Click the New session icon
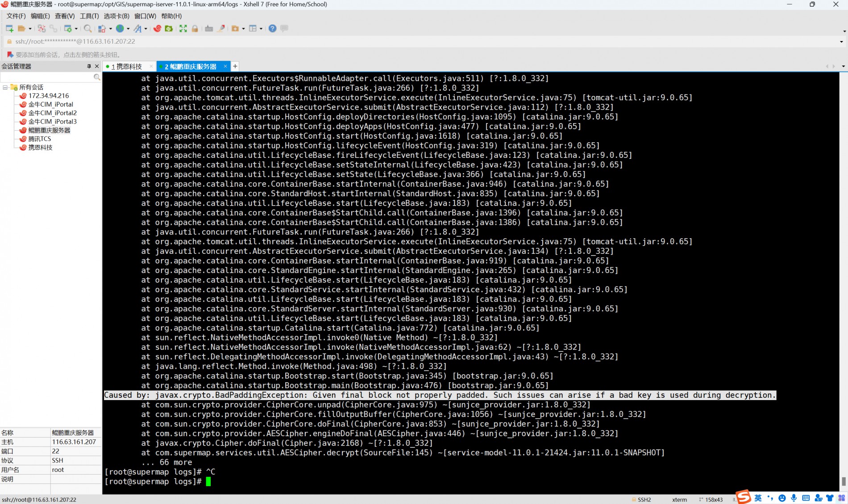The height and width of the screenshot is (504, 848). click(x=9, y=29)
